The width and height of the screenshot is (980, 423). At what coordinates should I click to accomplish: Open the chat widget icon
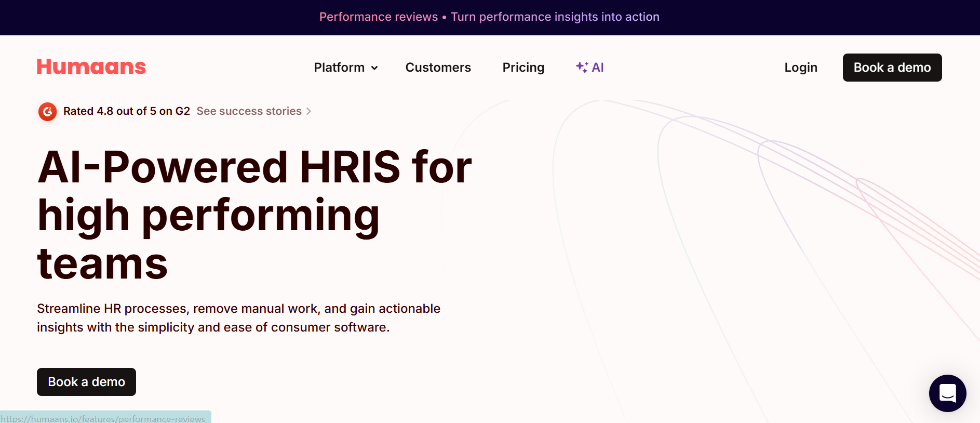pyautogui.click(x=947, y=393)
